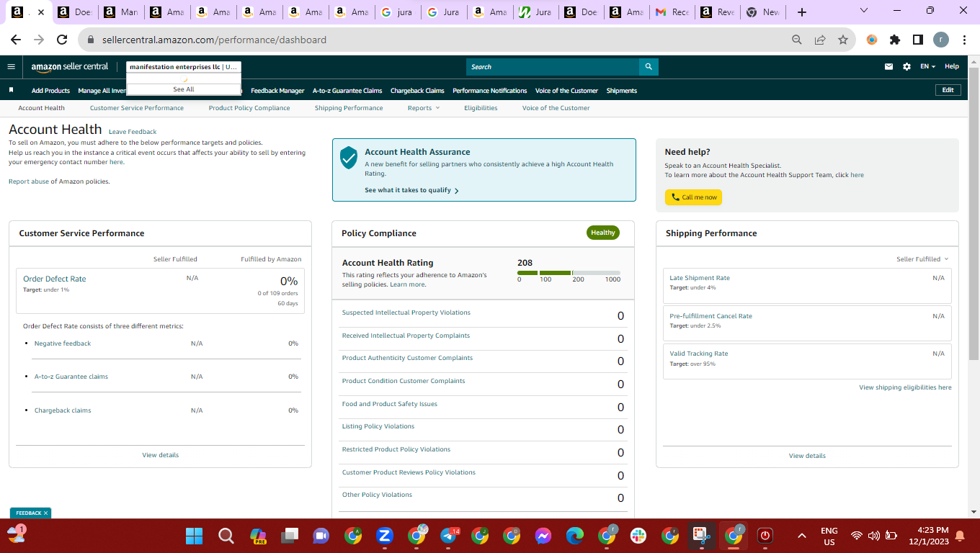This screenshot has height=553, width=980.
Task: Open the Eligibilities tab
Action: coord(481,108)
